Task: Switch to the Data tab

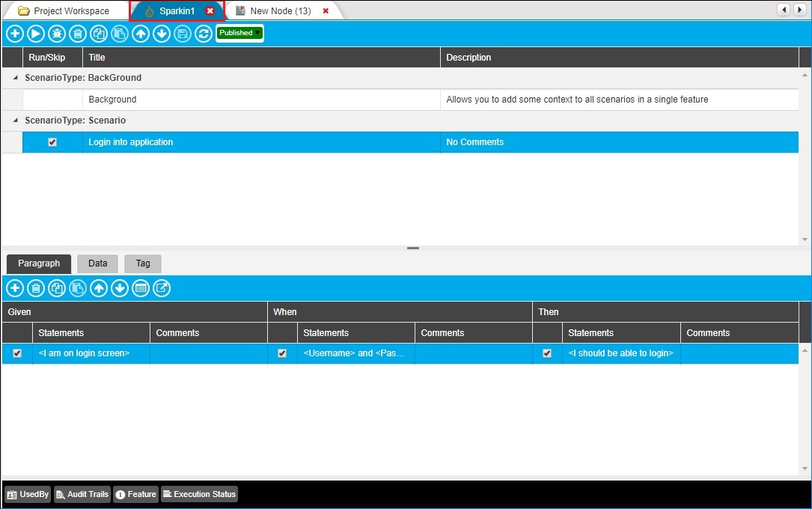Action: point(97,263)
